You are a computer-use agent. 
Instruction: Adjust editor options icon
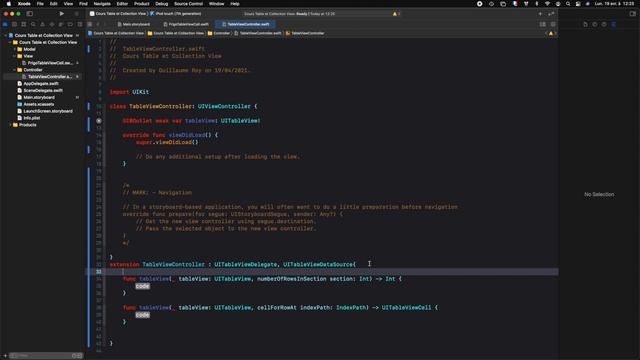[542, 24]
